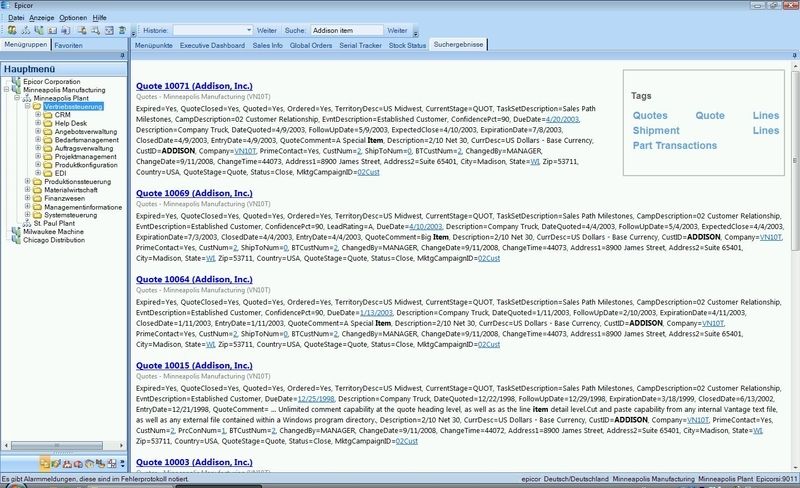The width and height of the screenshot is (800, 488).
Task: Open the Historie dropdown
Action: [x=248, y=31]
